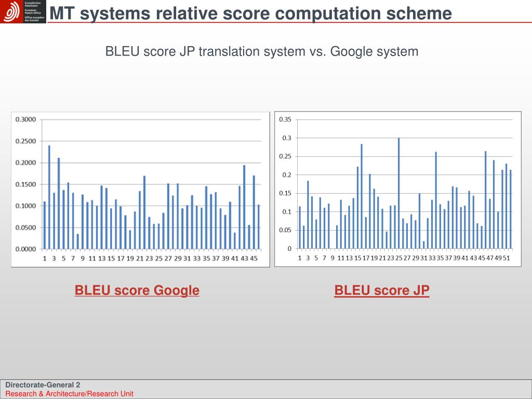Screen dimensions: 532x399
Task: Click the 0.2000 axis label in Google chart
Action: tap(25, 163)
